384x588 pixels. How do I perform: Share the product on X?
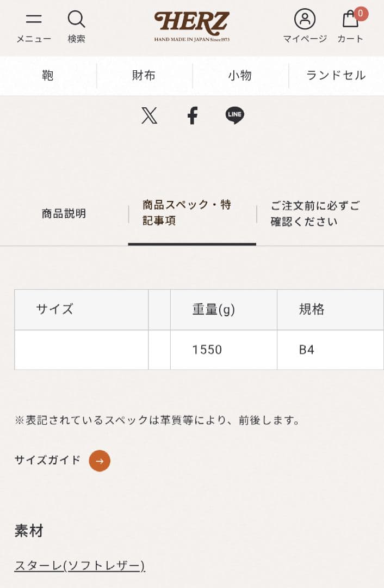pos(148,115)
